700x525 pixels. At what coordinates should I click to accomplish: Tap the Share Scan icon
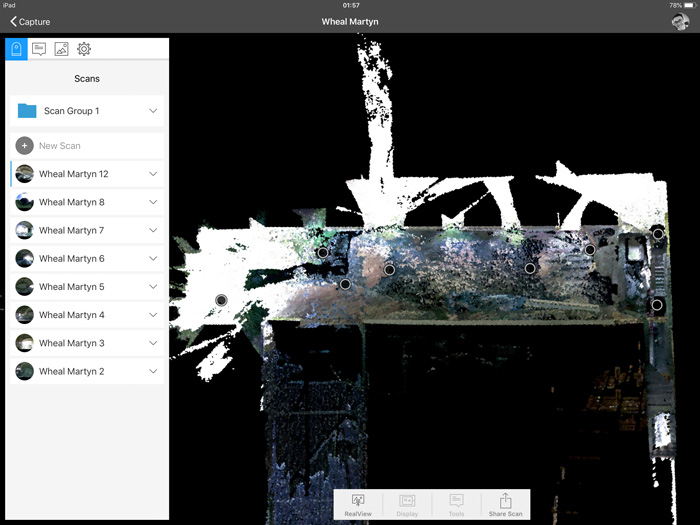(505, 503)
